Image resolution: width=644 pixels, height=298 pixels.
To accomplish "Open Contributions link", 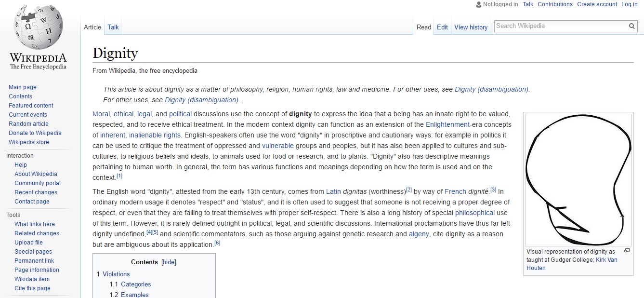I will (x=555, y=4).
